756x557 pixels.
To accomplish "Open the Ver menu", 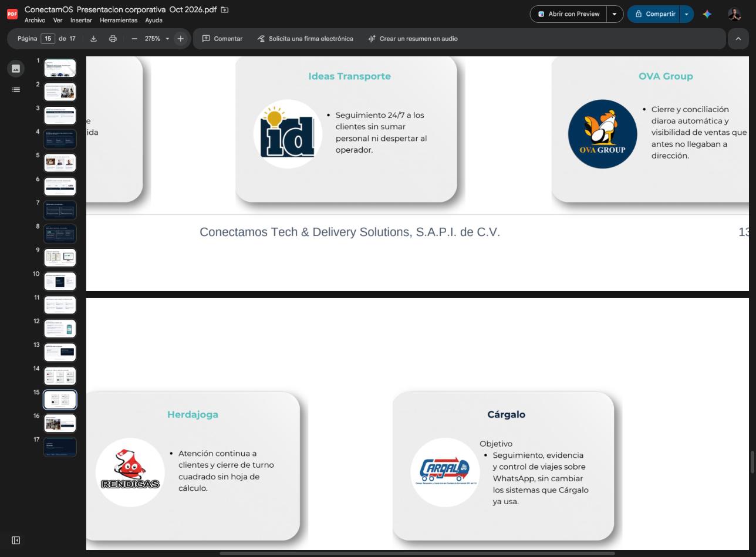I will [x=58, y=20].
